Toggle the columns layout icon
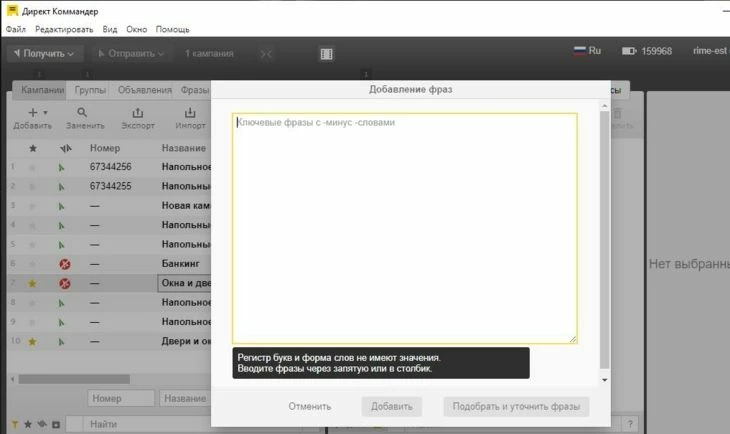 [326, 54]
